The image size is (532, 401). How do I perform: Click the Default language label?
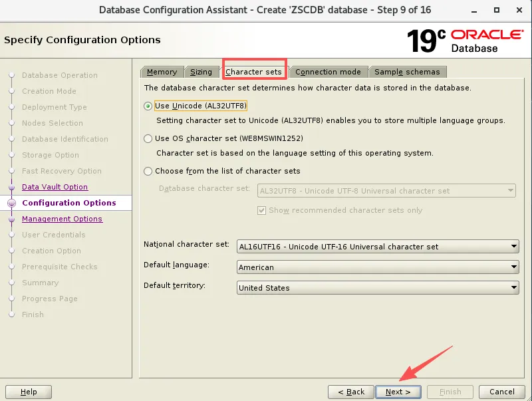176,265
